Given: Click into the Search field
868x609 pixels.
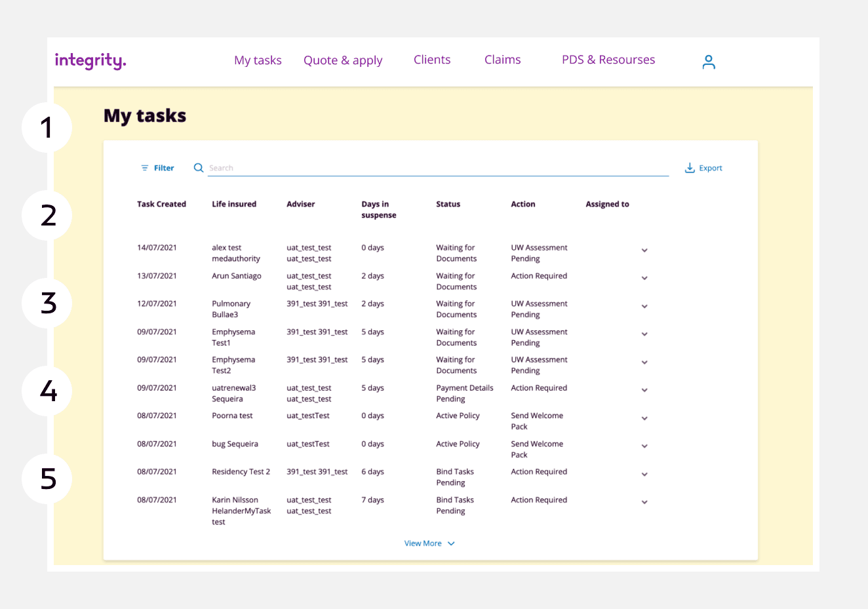Looking at the screenshot, I should [438, 168].
